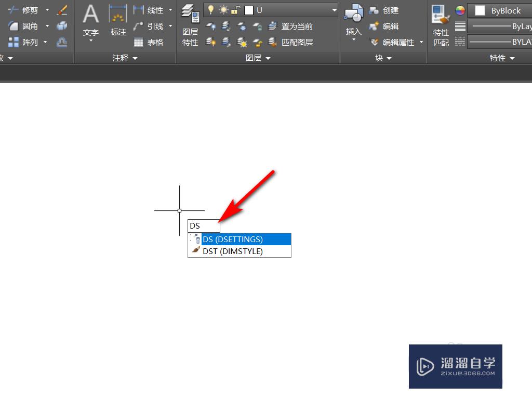Image resolution: width=532 pixels, height=399 pixels.
Task: Click the Explode tool icon
Action: click(x=62, y=26)
